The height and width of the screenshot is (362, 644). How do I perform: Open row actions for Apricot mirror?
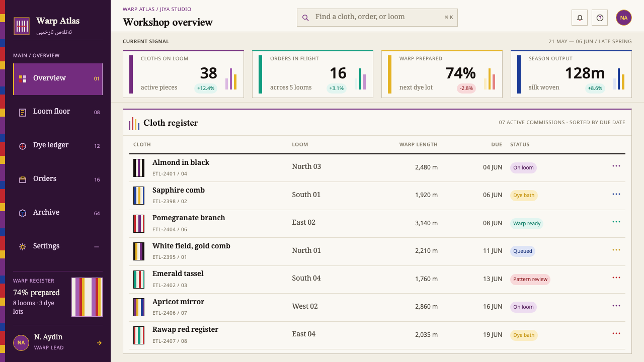(x=616, y=306)
